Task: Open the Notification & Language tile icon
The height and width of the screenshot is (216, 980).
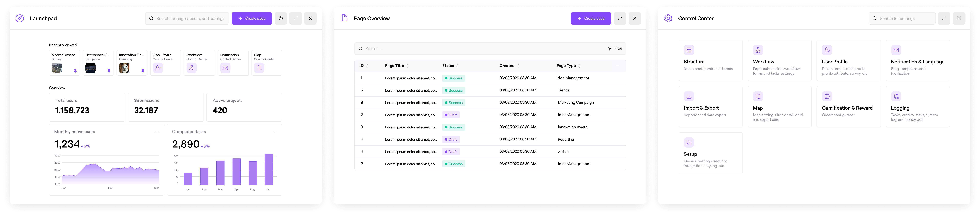Action: coord(896,50)
